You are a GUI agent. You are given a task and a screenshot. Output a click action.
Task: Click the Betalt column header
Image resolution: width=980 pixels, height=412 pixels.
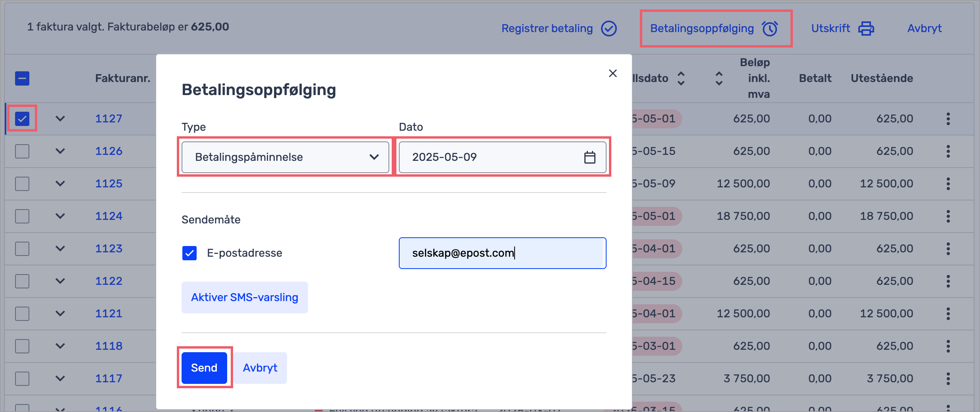[x=815, y=78]
